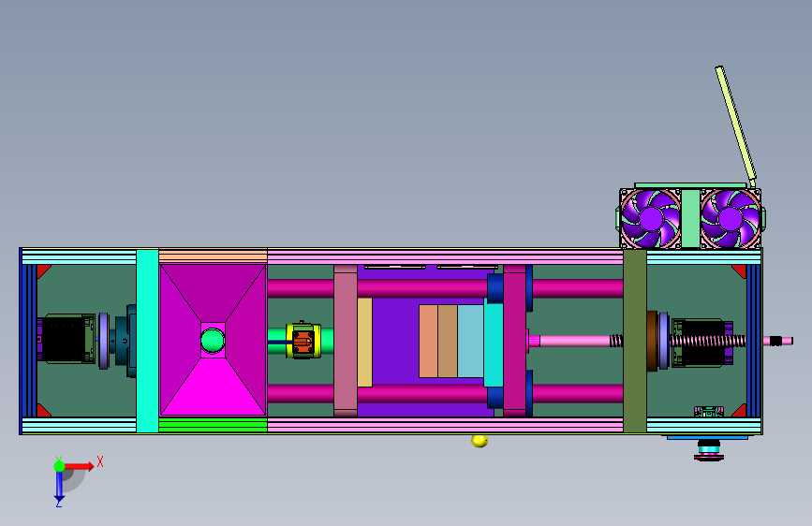Viewport: 812px width, 526px height.
Task: Select the green circular opening in hopper center
Action: 213,341
